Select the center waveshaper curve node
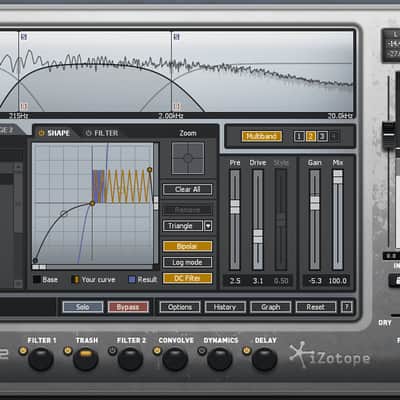The height and width of the screenshot is (400, 400). pos(92,203)
